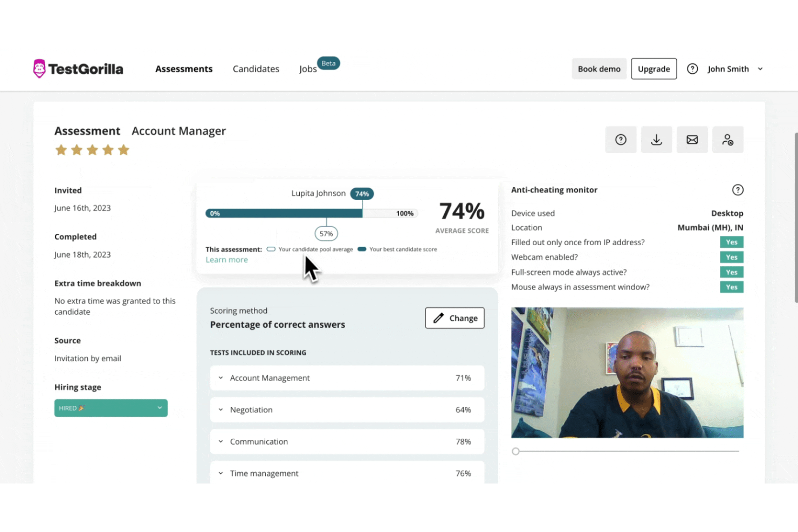Click the envelope email icon button
The width and height of the screenshot is (798, 532).
click(x=692, y=140)
